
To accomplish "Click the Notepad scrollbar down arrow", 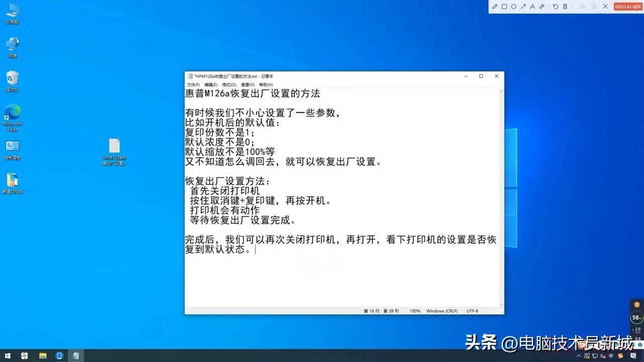I will 500,304.
